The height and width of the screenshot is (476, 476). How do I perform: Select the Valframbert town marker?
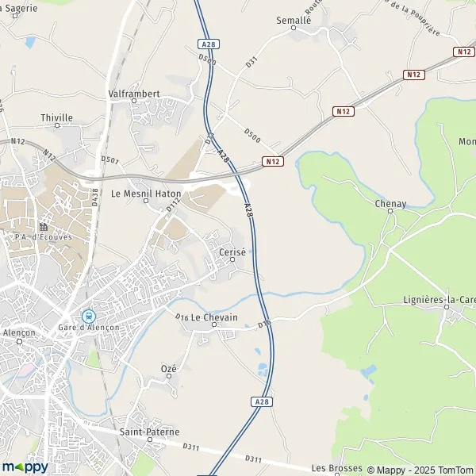[134, 101]
